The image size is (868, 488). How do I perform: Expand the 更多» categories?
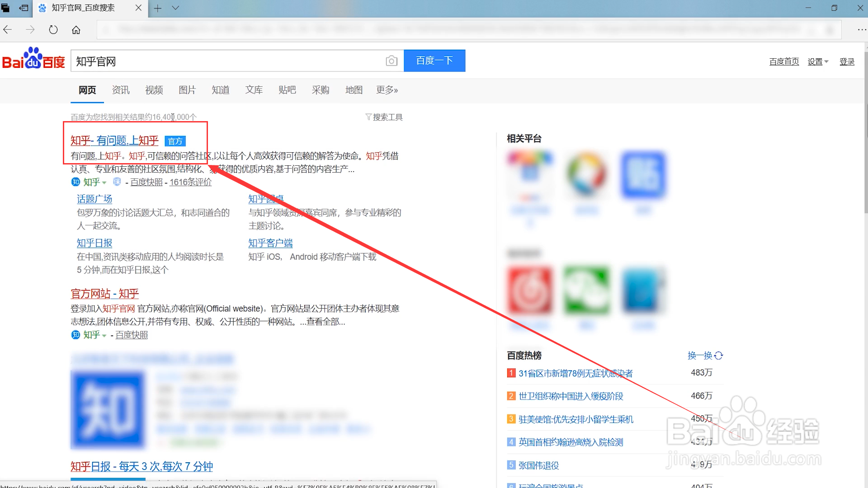click(x=387, y=90)
